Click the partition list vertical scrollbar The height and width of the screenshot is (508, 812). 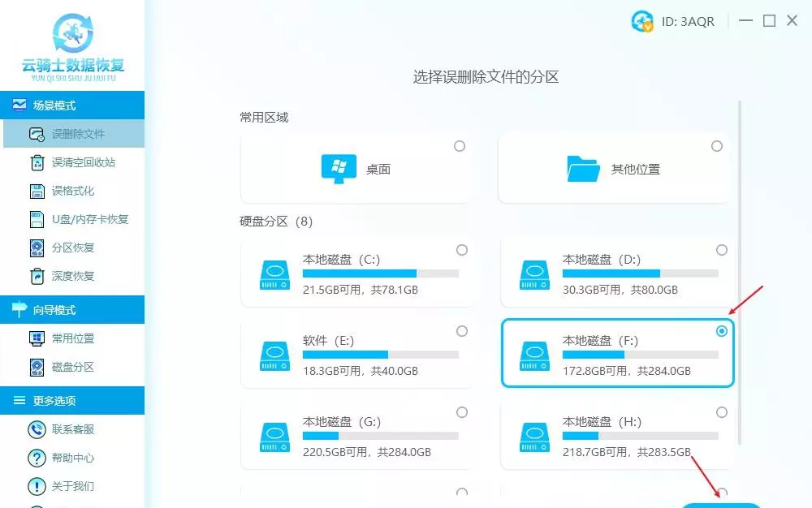click(739, 272)
